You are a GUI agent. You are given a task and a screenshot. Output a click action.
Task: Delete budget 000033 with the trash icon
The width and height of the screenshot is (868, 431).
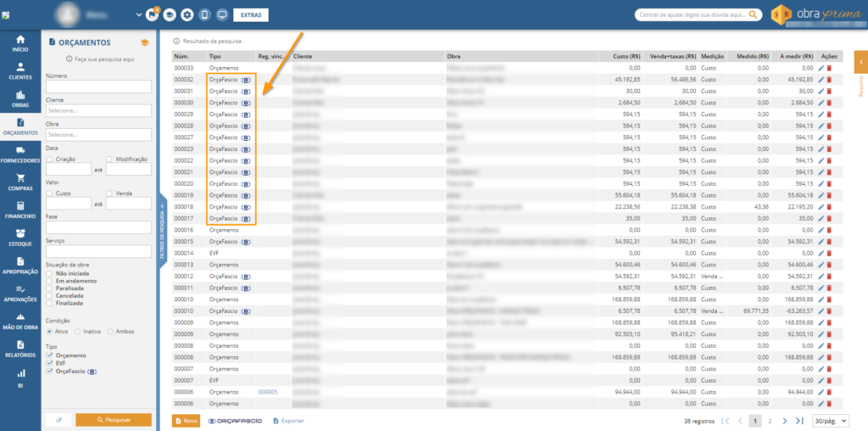[829, 68]
